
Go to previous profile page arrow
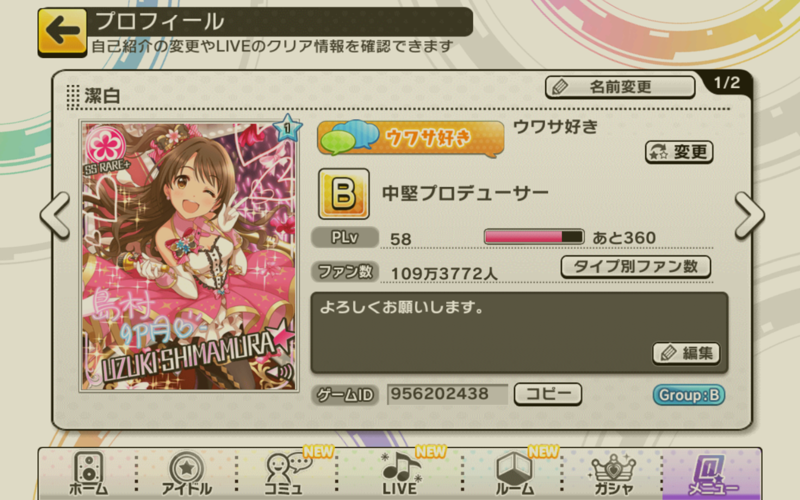[x=55, y=215]
